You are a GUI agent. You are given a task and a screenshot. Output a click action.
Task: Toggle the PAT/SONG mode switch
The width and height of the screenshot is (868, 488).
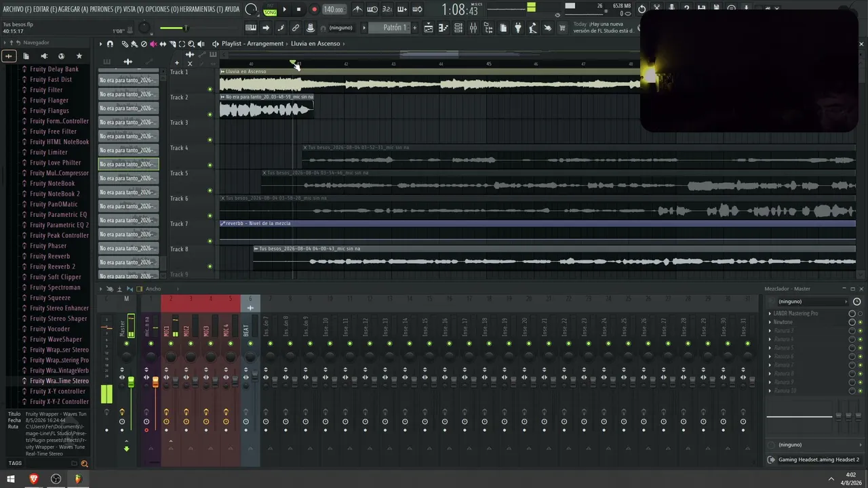coord(270,10)
